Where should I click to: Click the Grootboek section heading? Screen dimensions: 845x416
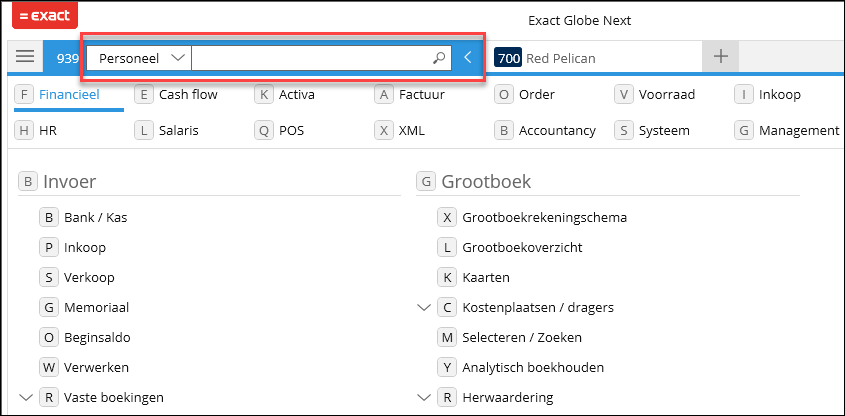coord(486,182)
